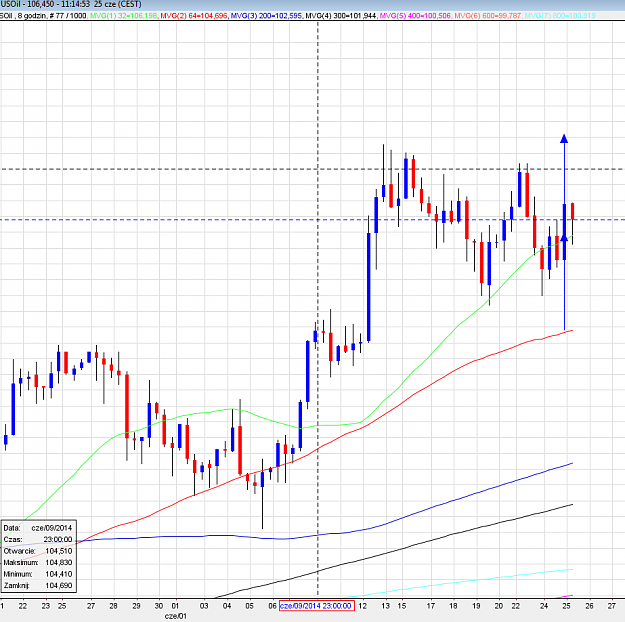The width and height of the screenshot is (625, 622).
Task: Click the '8 godzin, # 77 / 1000' label
Action: tap(52, 16)
